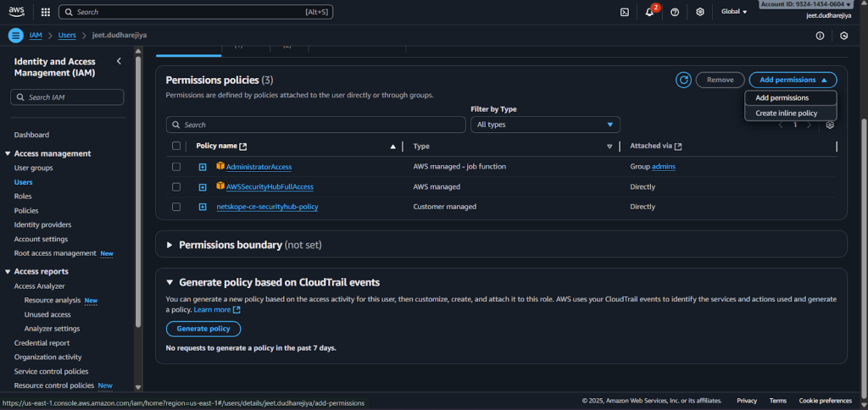
Task: Click the Type column sort arrow
Action: click(x=609, y=147)
